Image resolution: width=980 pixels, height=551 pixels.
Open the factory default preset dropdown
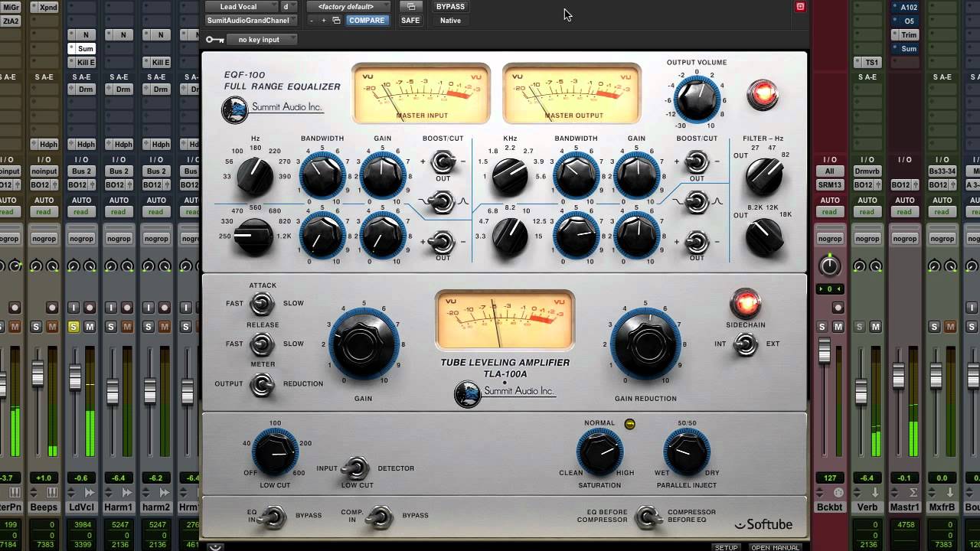pyautogui.click(x=348, y=7)
